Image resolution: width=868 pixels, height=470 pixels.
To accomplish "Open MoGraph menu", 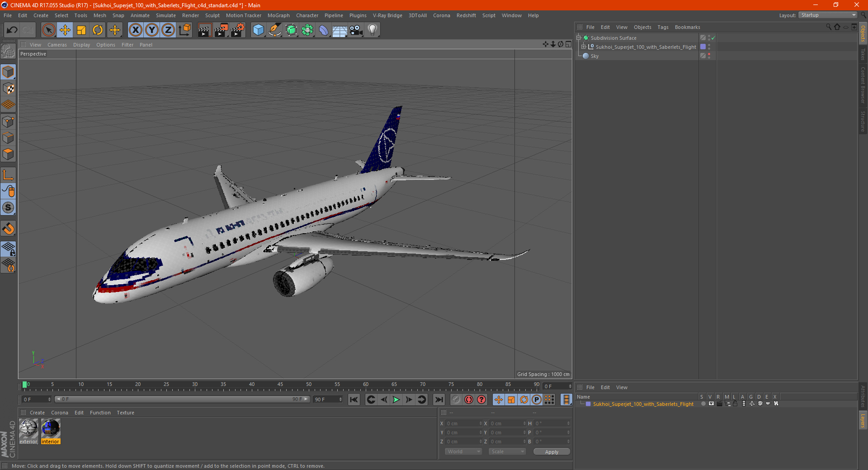I will [278, 15].
